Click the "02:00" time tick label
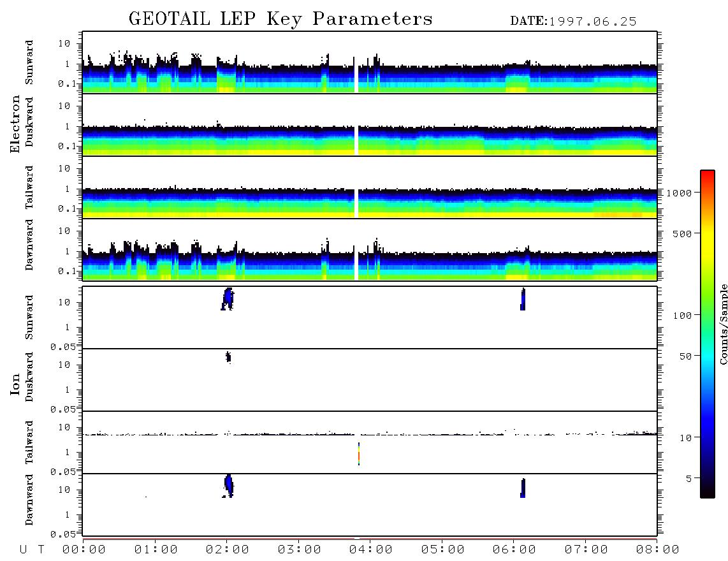The width and height of the screenshot is (728, 561). 227,550
